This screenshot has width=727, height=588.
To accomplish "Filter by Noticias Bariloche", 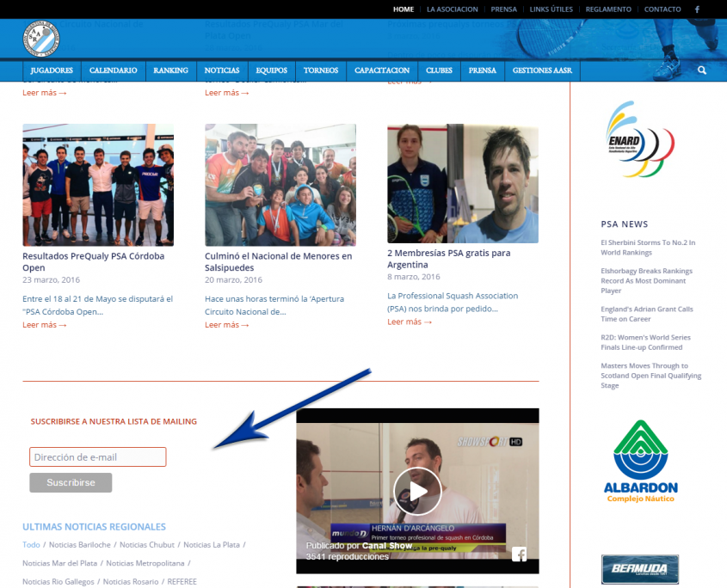I will tap(80, 544).
